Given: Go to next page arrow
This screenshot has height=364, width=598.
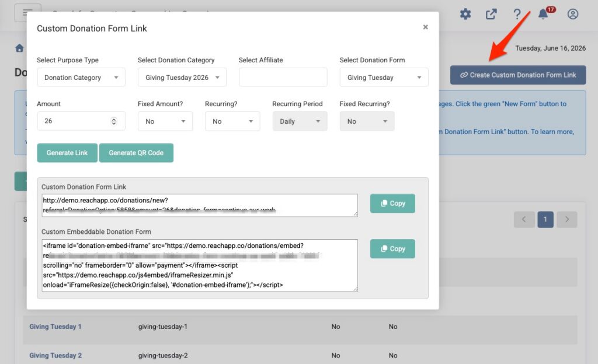Looking at the screenshot, I should (566, 219).
